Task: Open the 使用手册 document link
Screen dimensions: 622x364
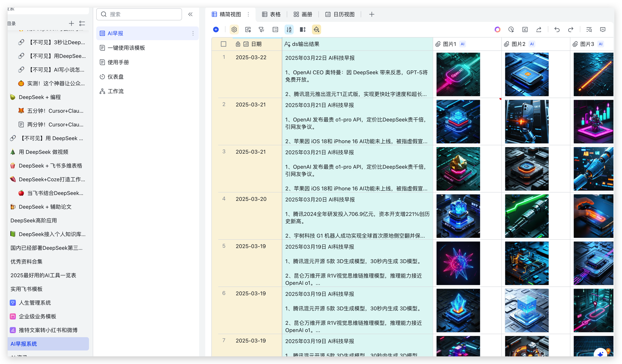Action: point(118,62)
